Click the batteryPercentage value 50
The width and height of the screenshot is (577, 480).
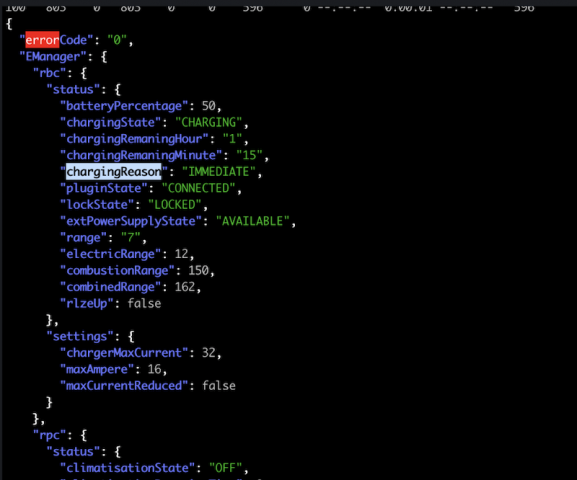pos(209,106)
